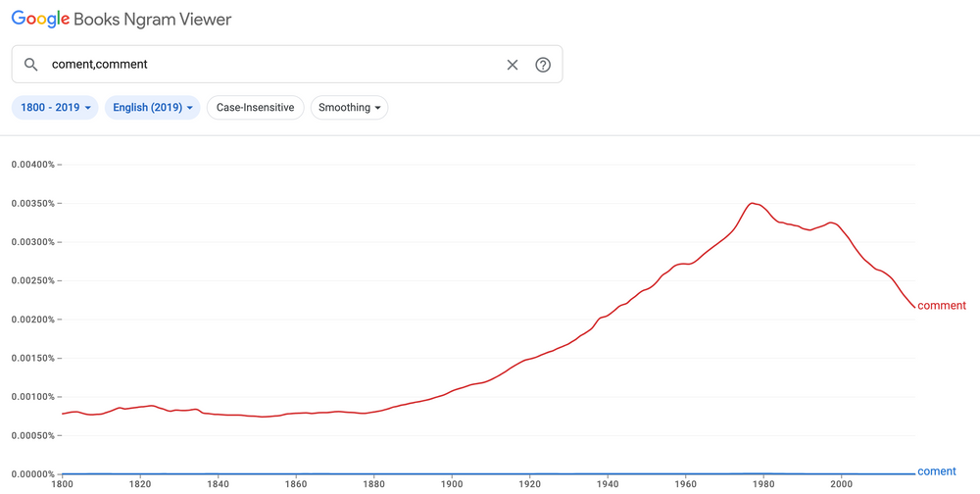Image resolution: width=980 pixels, height=494 pixels.
Task: Expand the English (2019) corpus dropdown
Action: tap(151, 108)
